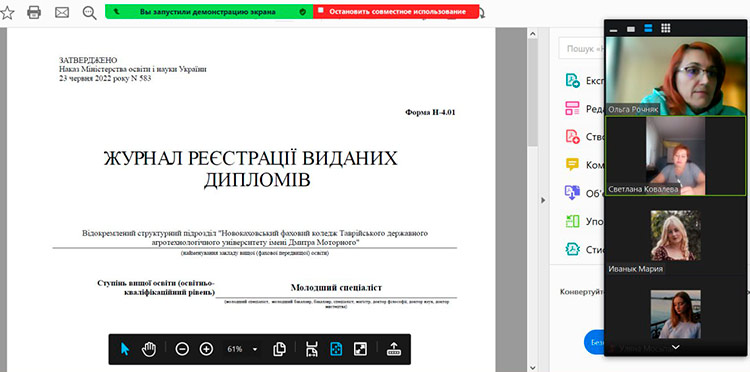Show more participants with down chevron
This screenshot has width=750, height=372.
coord(675,347)
